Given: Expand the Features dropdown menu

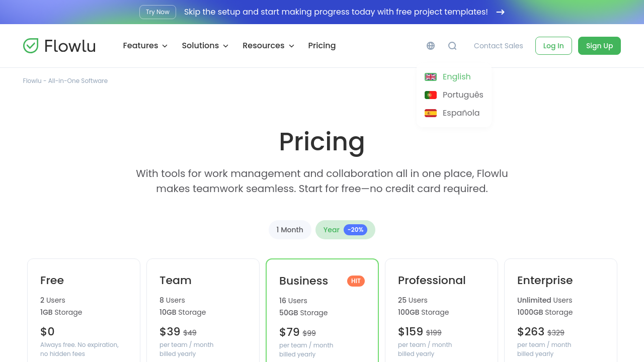Looking at the screenshot, I should [x=145, y=46].
